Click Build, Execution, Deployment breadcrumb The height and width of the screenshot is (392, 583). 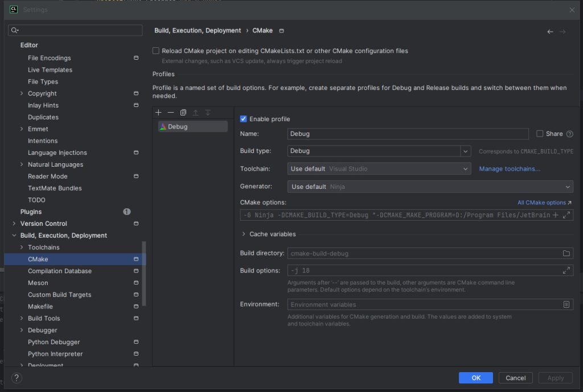click(198, 31)
